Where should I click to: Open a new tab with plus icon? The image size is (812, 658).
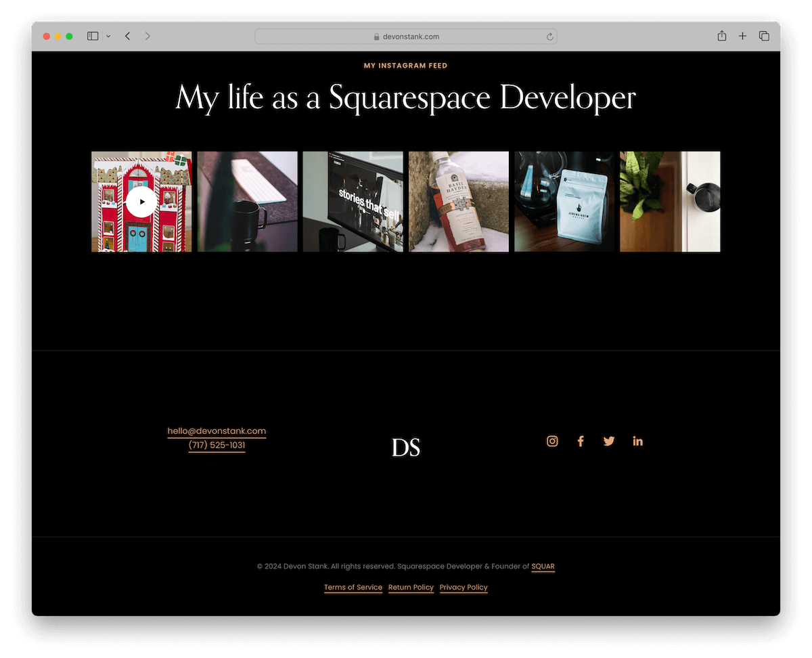(742, 36)
